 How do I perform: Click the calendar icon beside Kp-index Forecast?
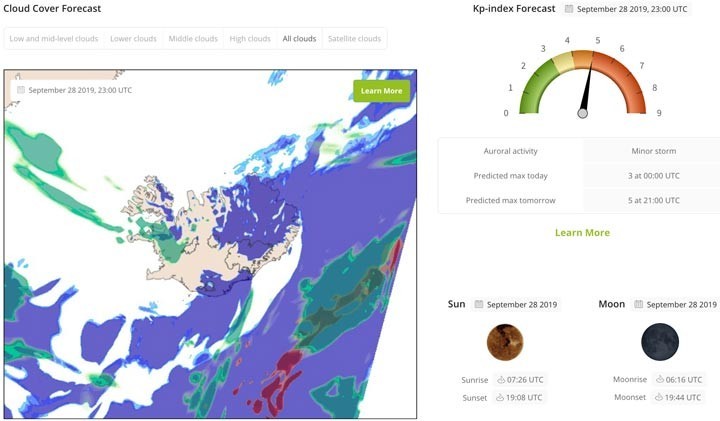click(569, 9)
